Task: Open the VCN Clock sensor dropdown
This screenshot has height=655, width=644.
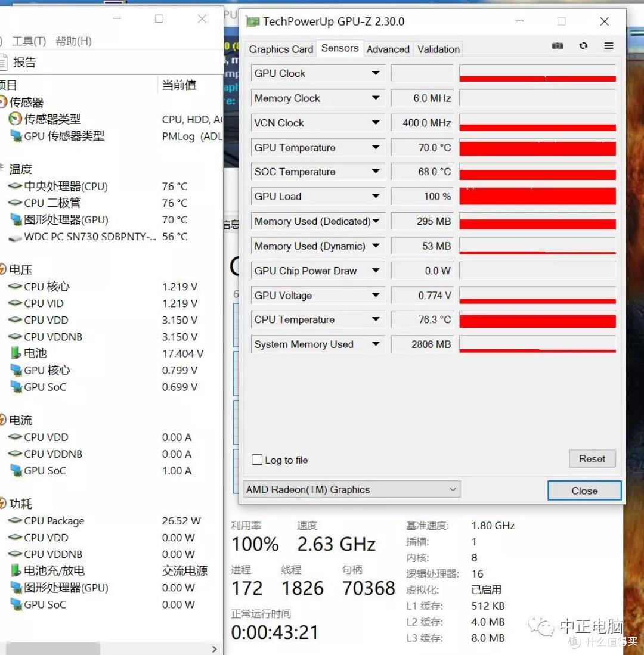Action: click(376, 122)
